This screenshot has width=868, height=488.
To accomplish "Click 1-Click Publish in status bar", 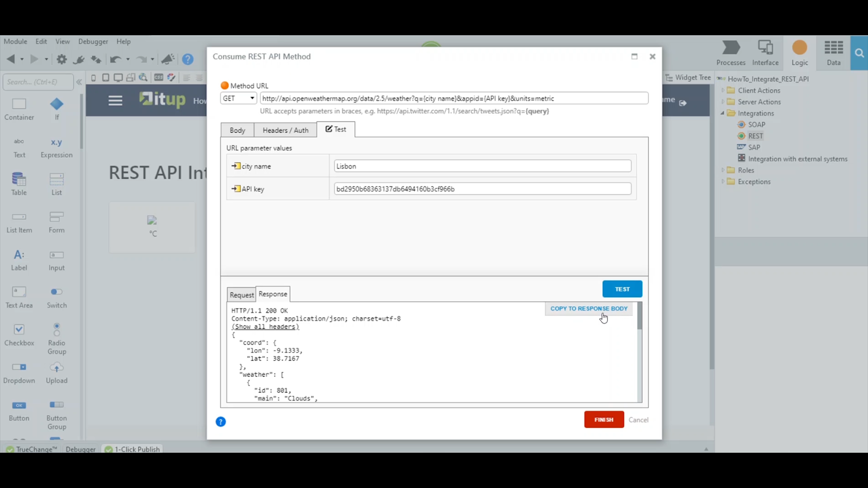I will (x=132, y=449).
